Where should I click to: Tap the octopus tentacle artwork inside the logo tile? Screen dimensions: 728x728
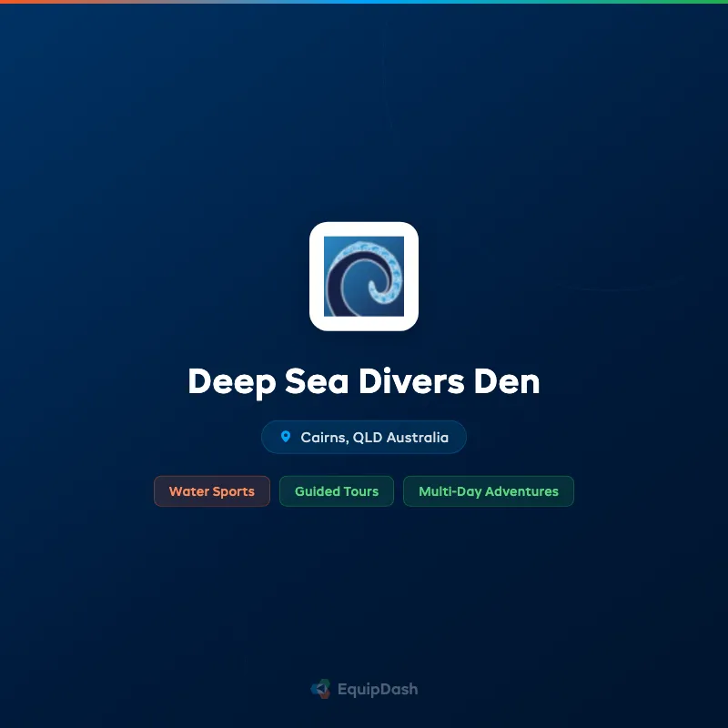point(364,275)
